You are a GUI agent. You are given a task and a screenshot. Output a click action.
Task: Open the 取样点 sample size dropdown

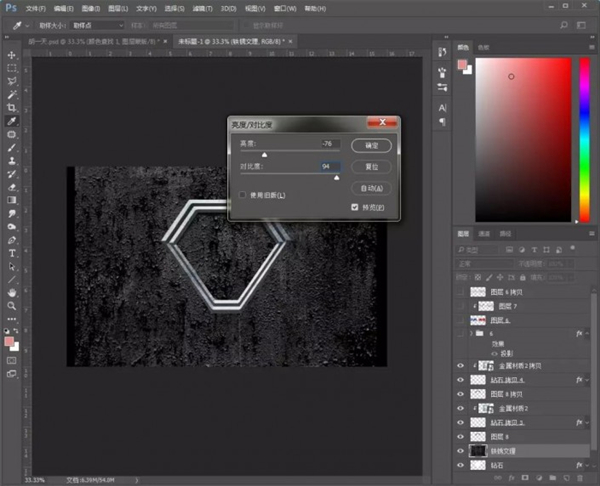pyautogui.click(x=98, y=24)
